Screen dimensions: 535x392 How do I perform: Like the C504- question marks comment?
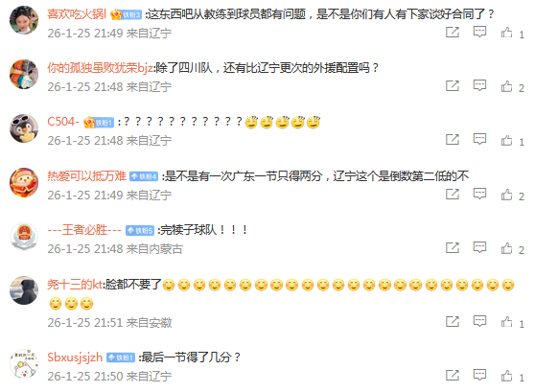(x=506, y=140)
